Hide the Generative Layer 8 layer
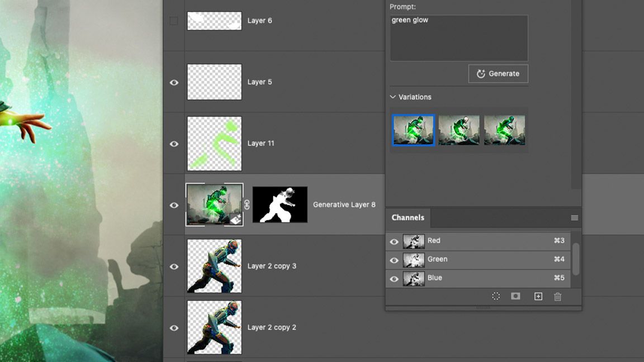Viewport: 644px width, 362px height. pyautogui.click(x=174, y=205)
